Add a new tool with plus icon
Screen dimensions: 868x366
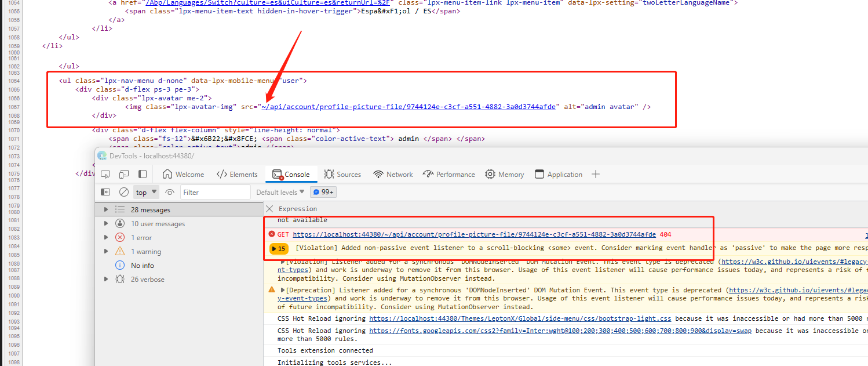coord(596,174)
